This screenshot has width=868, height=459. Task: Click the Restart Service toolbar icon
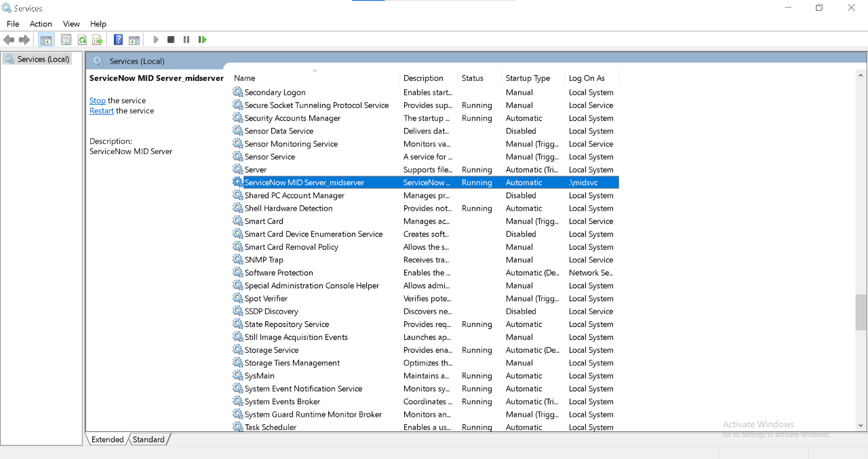(x=202, y=40)
